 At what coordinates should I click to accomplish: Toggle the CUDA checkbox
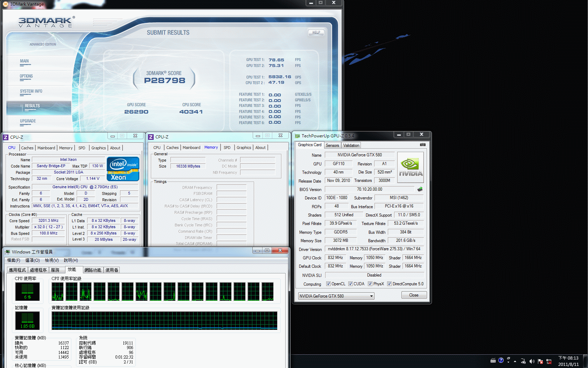(x=350, y=284)
